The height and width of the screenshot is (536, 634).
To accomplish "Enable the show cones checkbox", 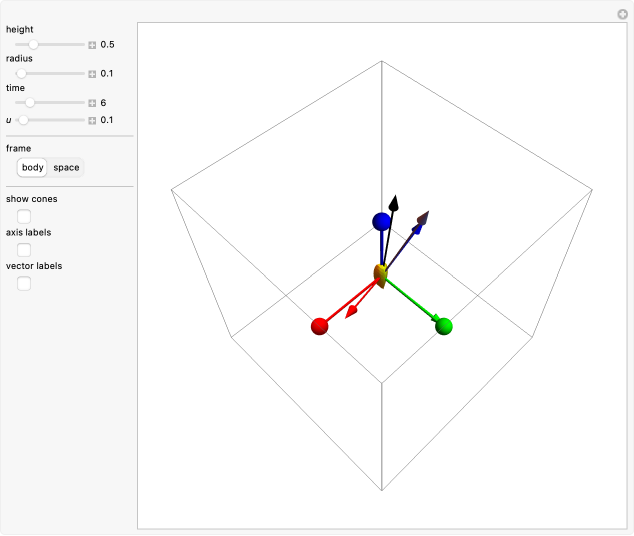I will [x=24, y=216].
